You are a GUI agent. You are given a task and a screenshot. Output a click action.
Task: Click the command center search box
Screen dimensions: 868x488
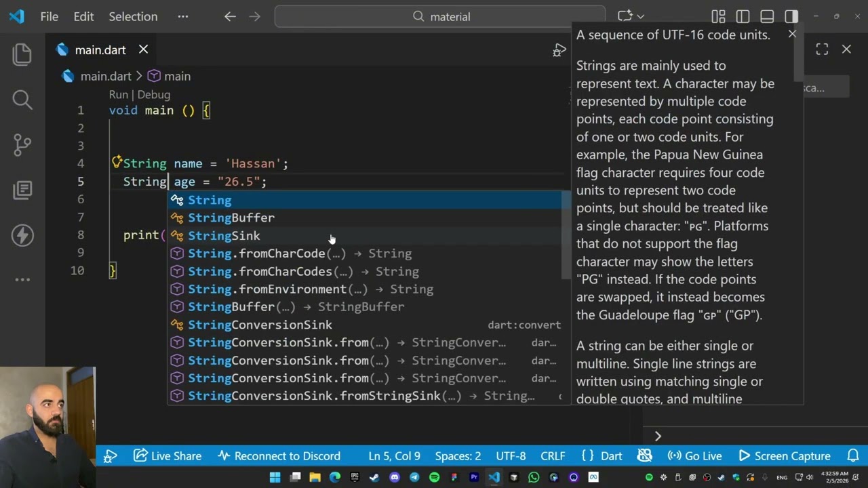coord(440,16)
